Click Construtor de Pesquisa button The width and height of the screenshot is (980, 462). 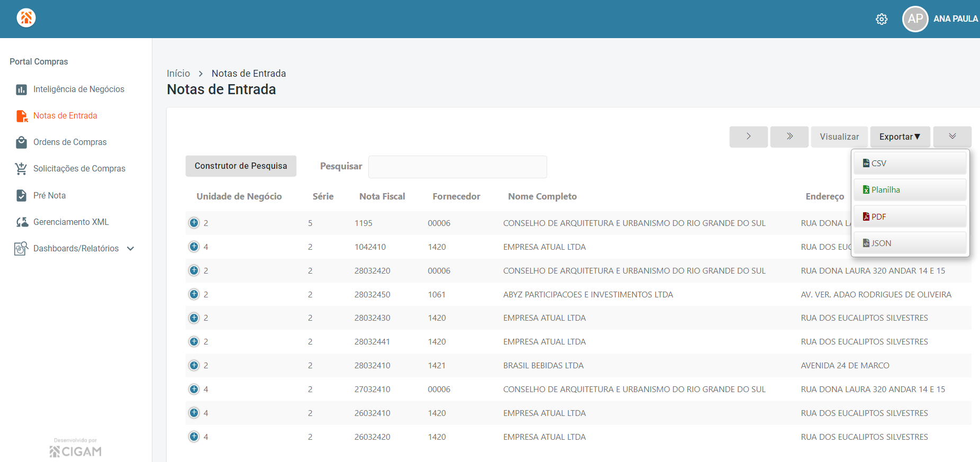pyautogui.click(x=241, y=166)
